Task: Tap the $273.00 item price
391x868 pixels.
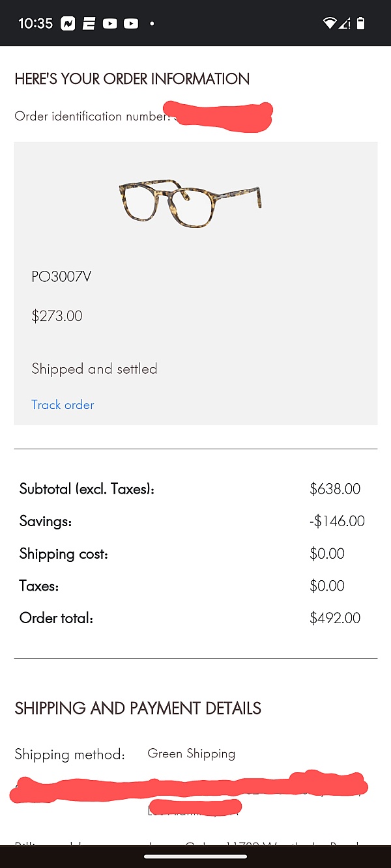Action: click(57, 316)
